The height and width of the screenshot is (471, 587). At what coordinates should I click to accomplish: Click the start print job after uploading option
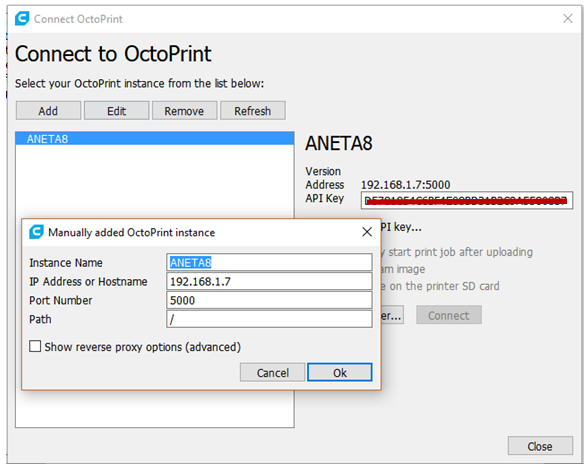[457, 252]
